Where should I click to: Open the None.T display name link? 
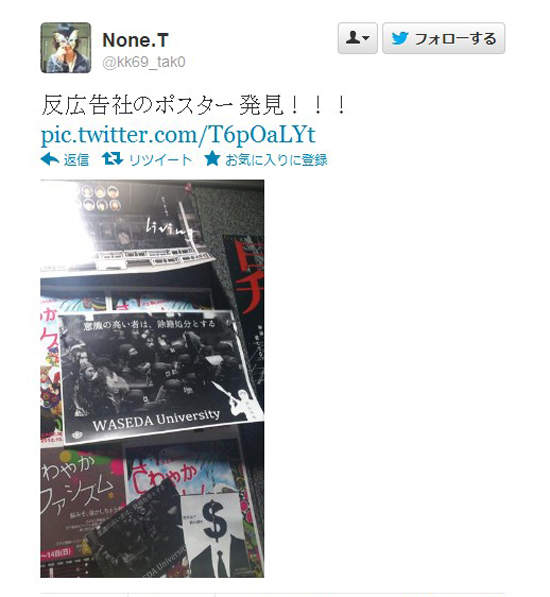[x=135, y=40]
